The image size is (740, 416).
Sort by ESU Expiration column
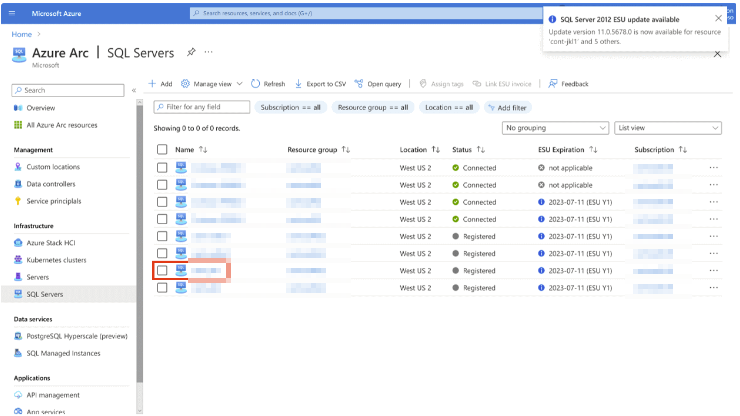pos(568,150)
